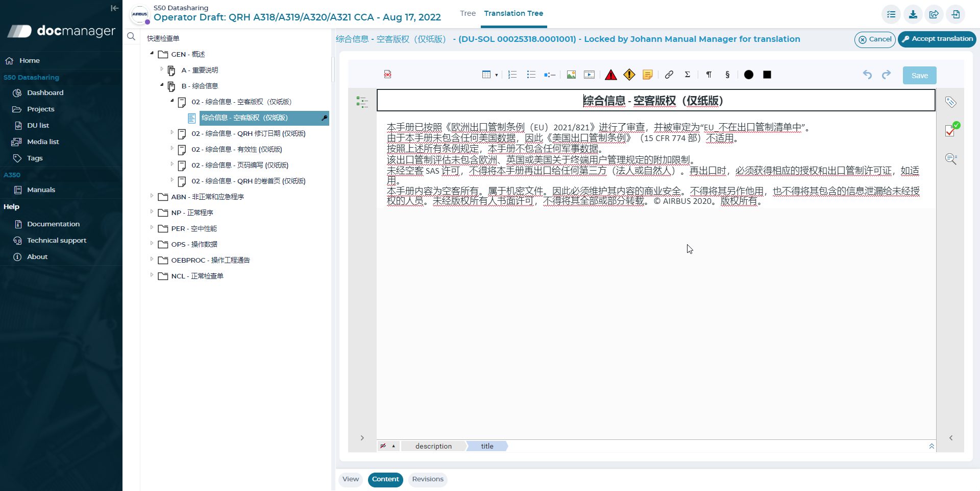Insert a yellow caution diamond
Image resolution: width=980 pixels, height=491 pixels.
pos(629,75)
